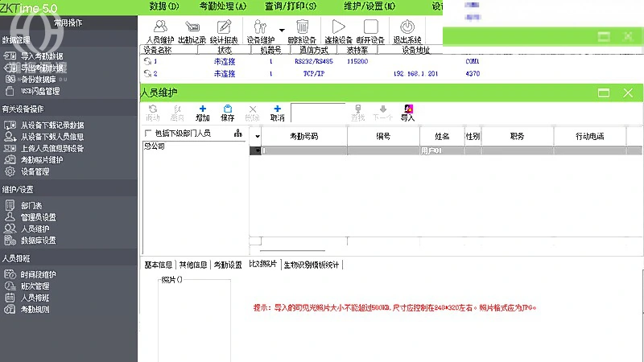Switch to 比对照片 tab
The width and height of the screenshot is (644, 362).
(263, 264)
